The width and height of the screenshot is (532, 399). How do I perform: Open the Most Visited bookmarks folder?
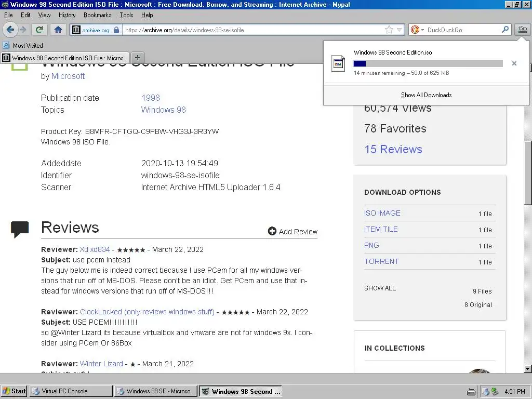(23, 46)
